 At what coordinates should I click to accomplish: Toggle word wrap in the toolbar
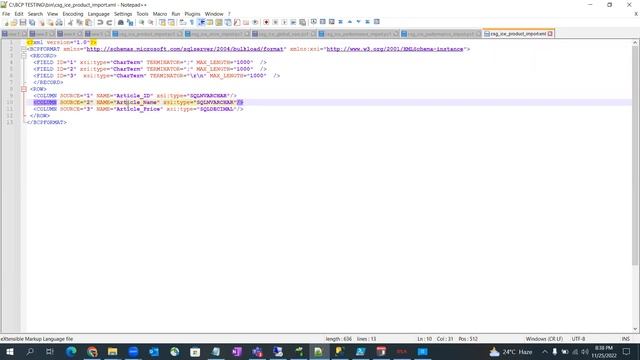pyautogui.click(x=182, y=22)
